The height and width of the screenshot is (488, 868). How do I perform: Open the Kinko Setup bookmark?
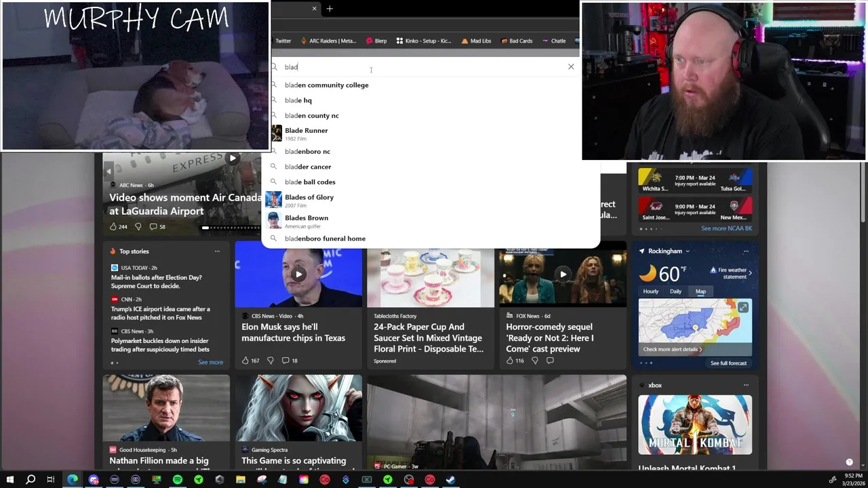point(423,41)
